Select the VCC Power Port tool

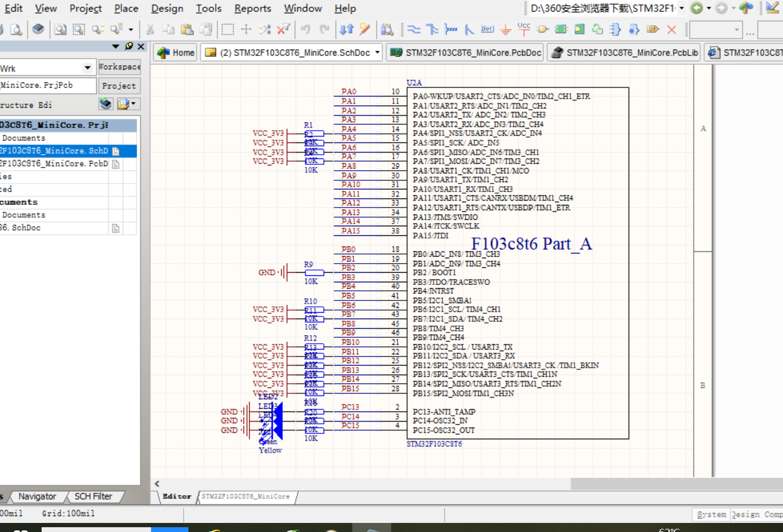[524, 29]
